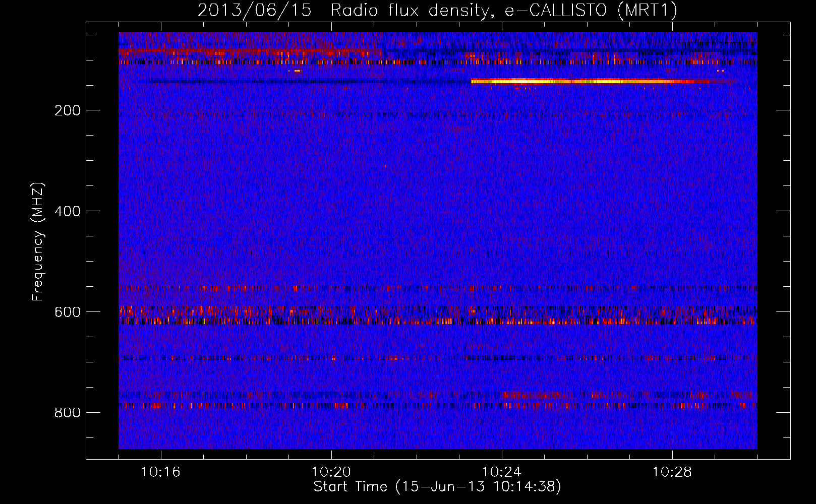Click the 'Start Time (15-Jun-13 10:14:38)' label
The width and height of the screenshot is (816, 504).
click(x=437, y=487)
